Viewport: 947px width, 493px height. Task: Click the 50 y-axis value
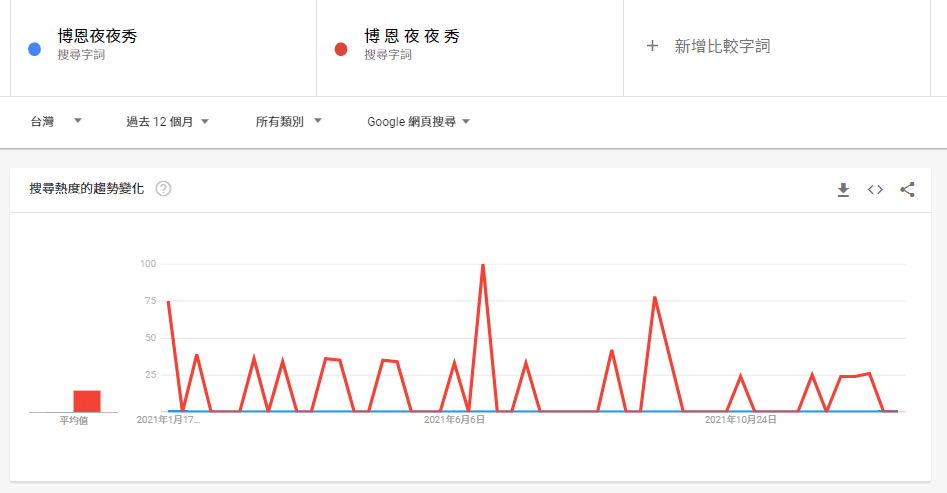tap(150, 338)
